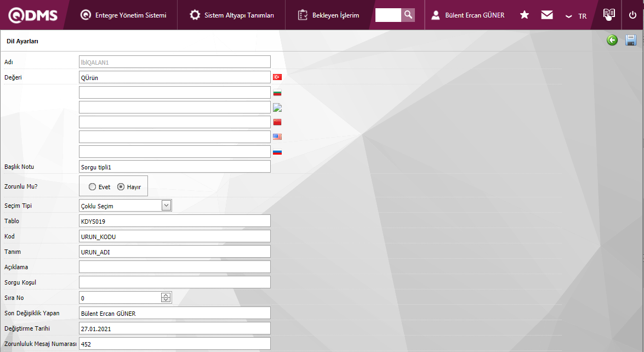Click the Sorgu Koşul label

[20, 282]
